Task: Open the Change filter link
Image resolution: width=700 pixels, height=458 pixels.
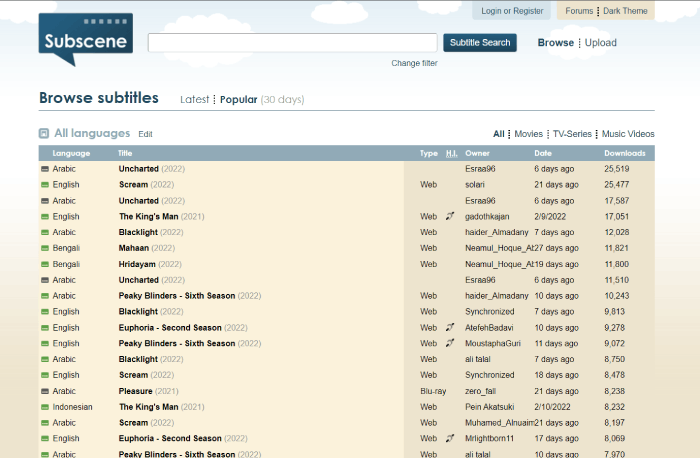Action: 414,63
